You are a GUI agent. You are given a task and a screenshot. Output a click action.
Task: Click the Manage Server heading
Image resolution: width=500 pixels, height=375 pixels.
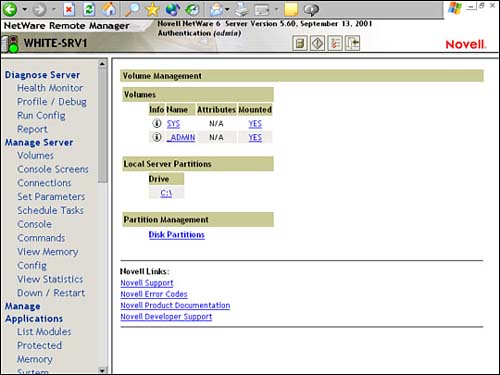[39, 142]
